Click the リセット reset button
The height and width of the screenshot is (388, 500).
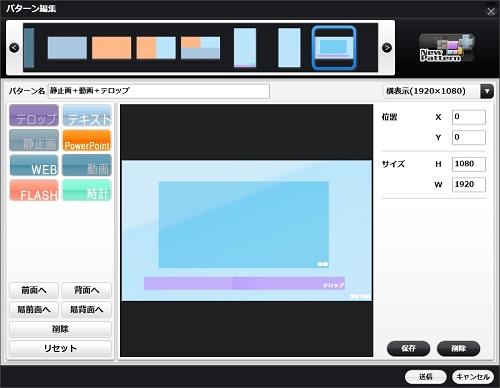60,348
